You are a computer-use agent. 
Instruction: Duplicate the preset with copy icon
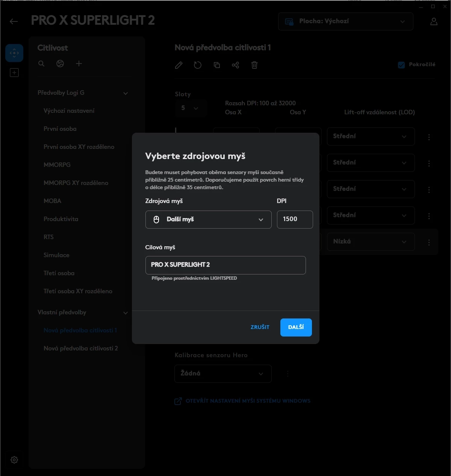coord(217,65)
